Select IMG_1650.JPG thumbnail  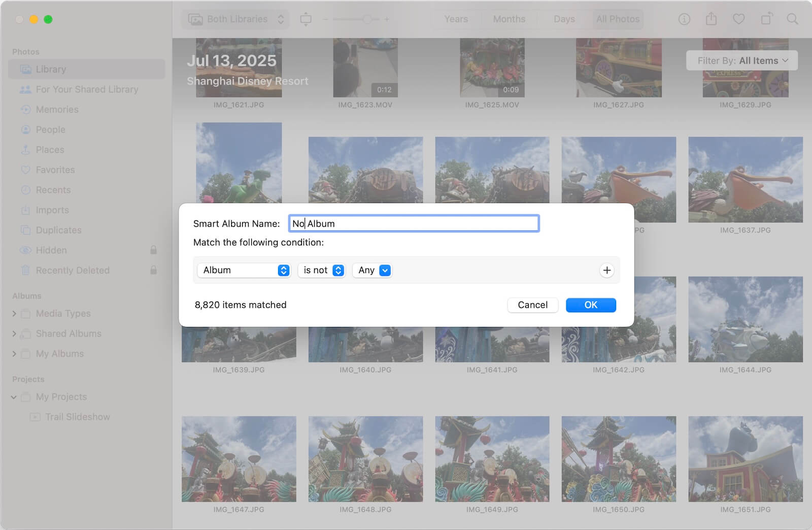click(x=619, y=459)
